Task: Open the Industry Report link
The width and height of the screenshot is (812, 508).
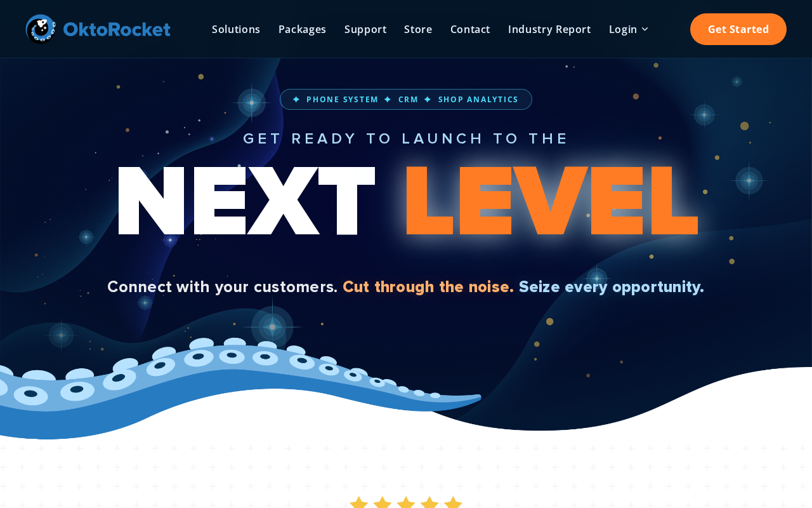Action: point(549,29)
